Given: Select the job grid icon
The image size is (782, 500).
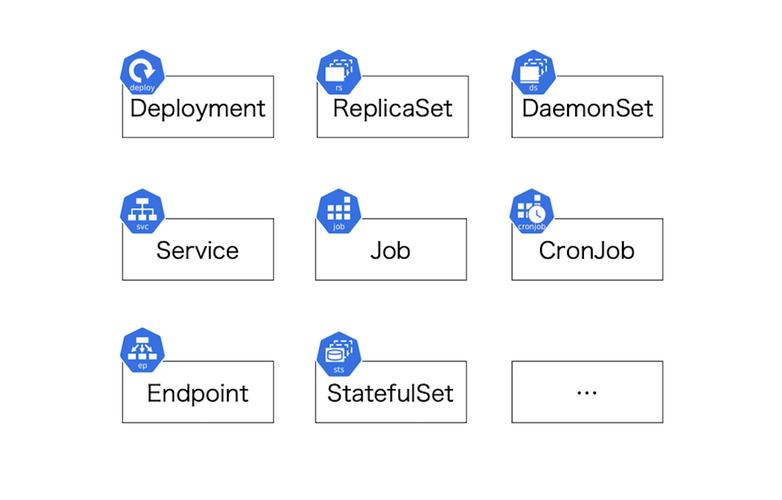Looking at the screenshot, I should [339, 211].
